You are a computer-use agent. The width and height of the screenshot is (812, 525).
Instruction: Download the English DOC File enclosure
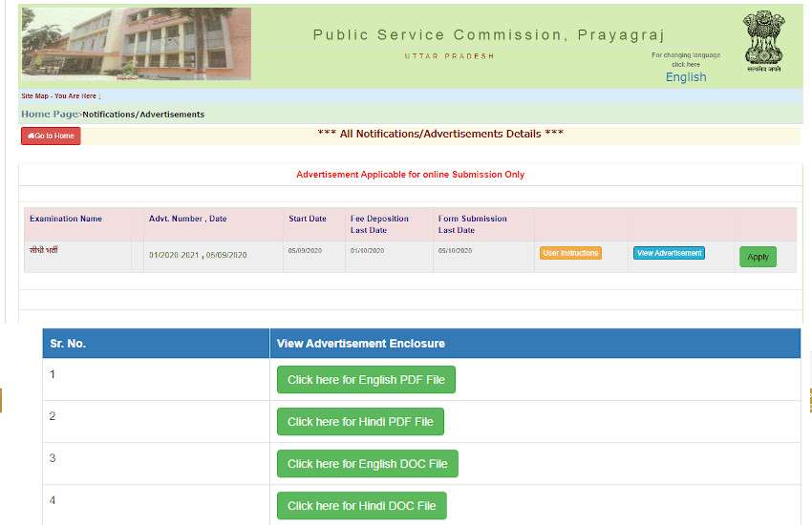tap(367, 464)
